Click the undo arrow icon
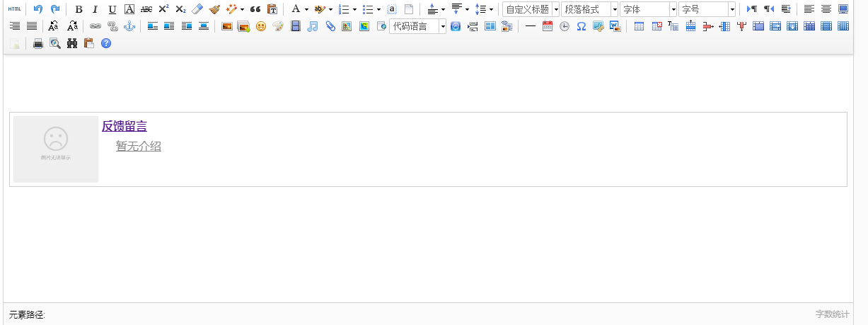 tap(38, 9)
